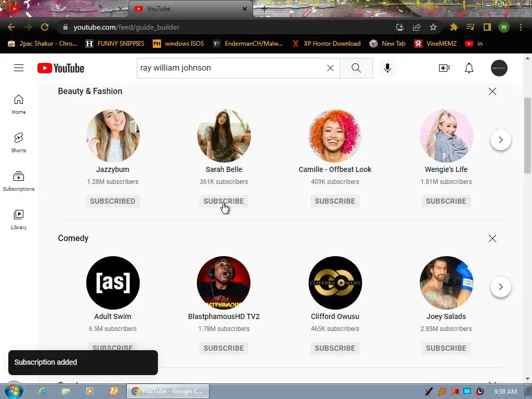Image resolution: width=532 pixels, height=399 pixels.
Task: Go back in the browser
Action: 11,27
